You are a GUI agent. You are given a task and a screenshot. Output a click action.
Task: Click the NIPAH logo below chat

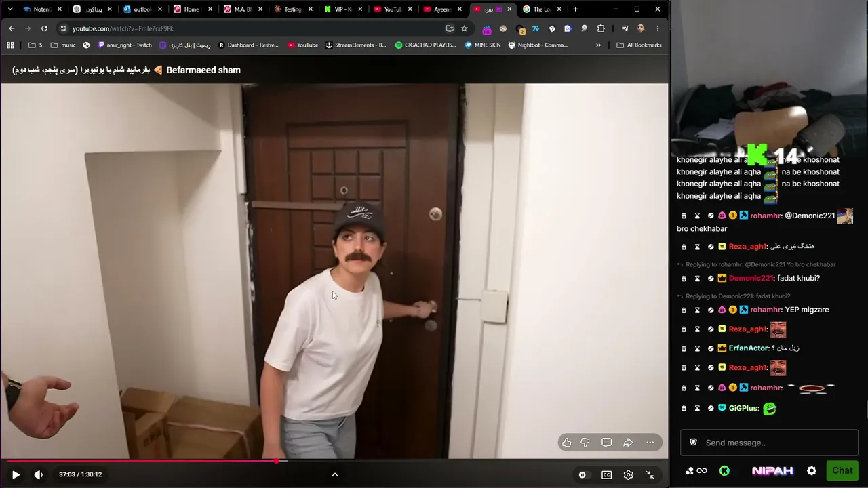772,471
